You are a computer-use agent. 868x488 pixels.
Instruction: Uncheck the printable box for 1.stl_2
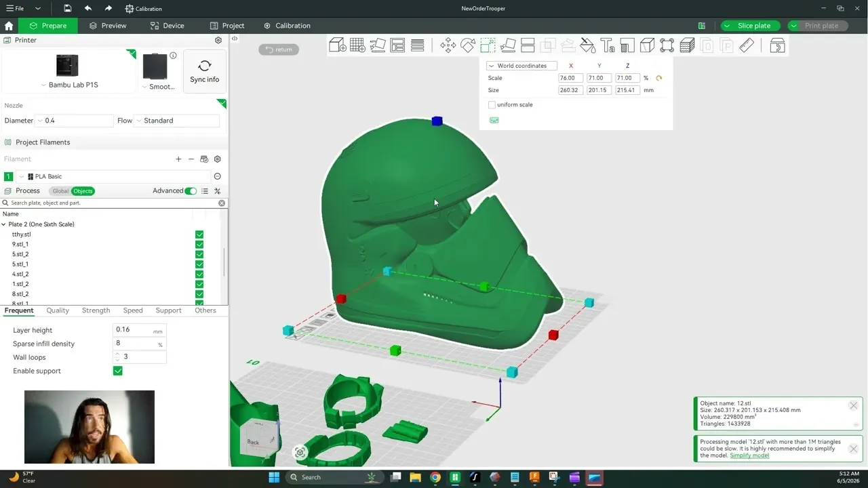click(199, 284)
